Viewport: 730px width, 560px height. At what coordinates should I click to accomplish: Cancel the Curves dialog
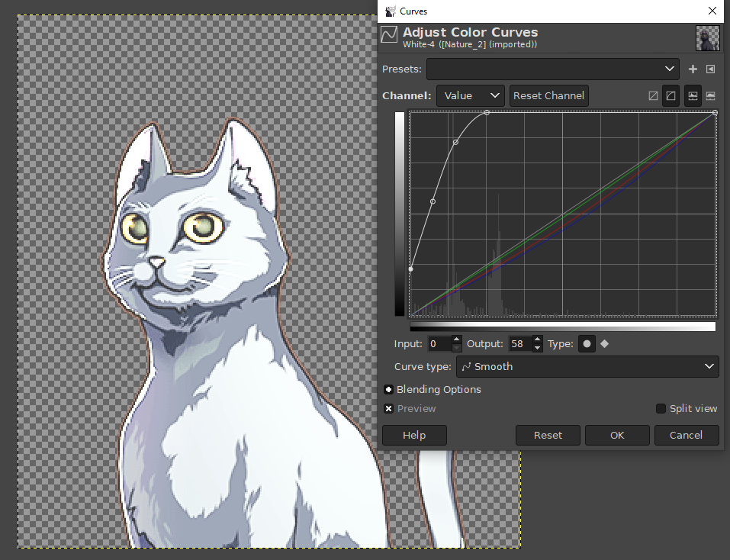pyautogui.click(x=687, y=435)
